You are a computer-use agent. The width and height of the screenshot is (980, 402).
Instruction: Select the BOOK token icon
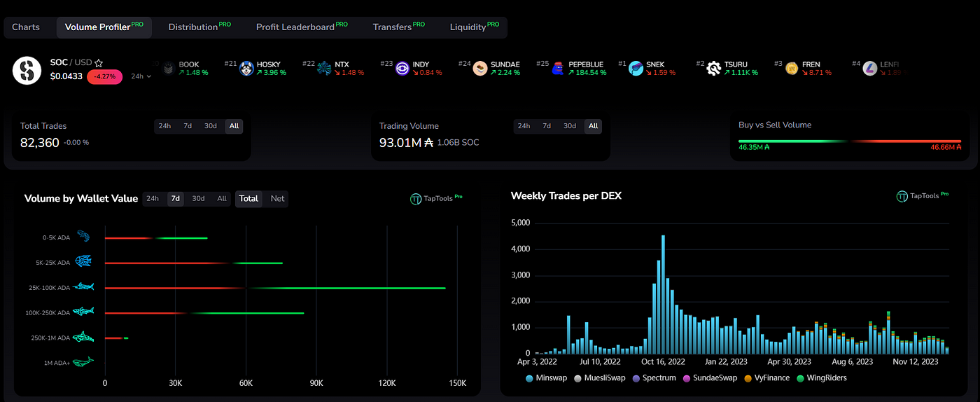(168, 68)
